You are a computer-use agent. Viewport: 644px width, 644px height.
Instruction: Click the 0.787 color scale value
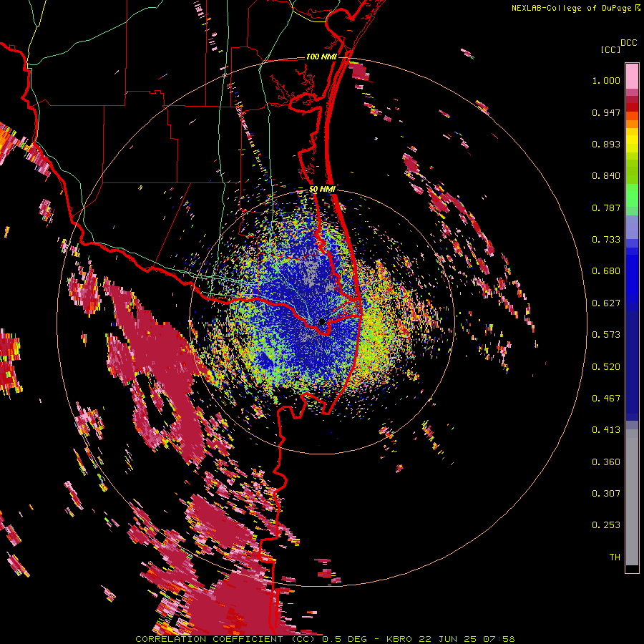tap(606, 208)
